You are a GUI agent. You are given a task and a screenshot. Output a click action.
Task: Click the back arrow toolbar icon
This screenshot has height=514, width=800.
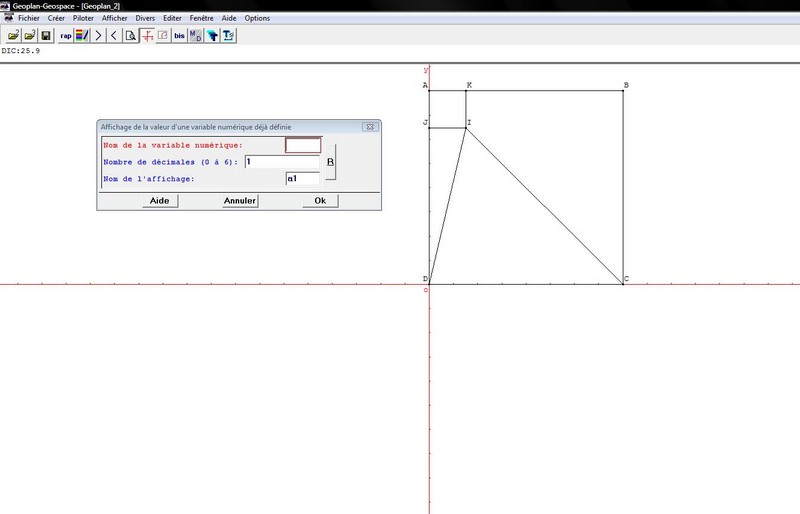click(114, 35)
